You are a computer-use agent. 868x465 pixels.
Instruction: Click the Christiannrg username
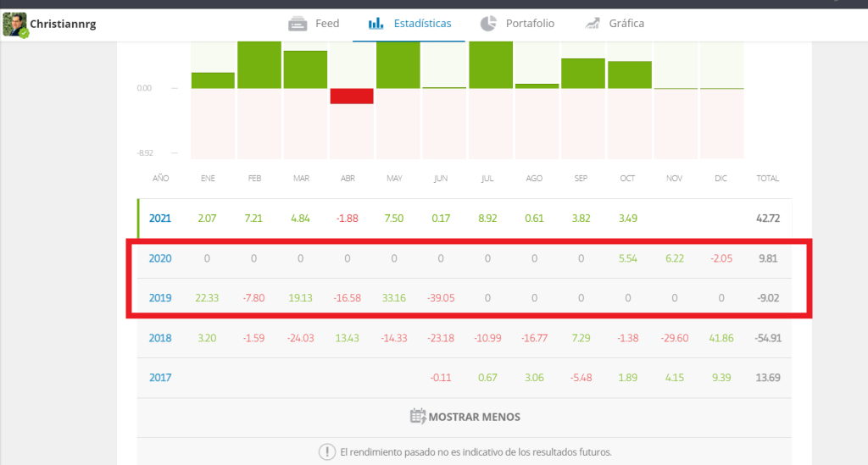tap(63, 25)
